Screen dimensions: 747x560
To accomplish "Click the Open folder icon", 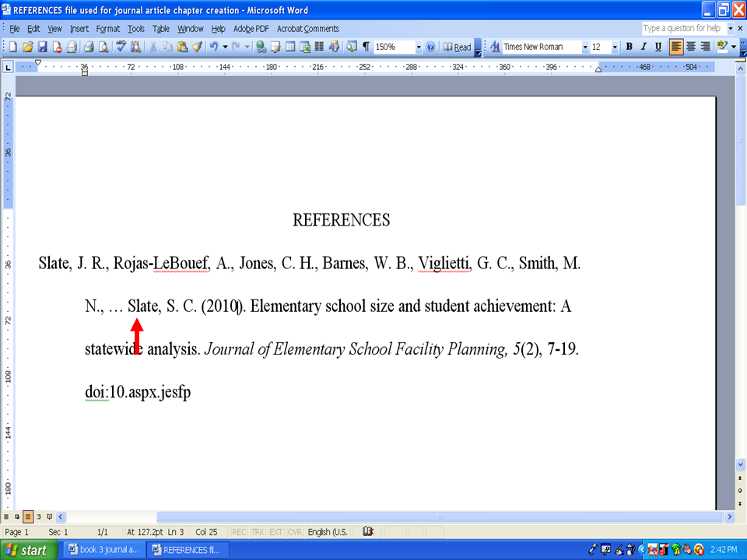I will tap(28, 47).
